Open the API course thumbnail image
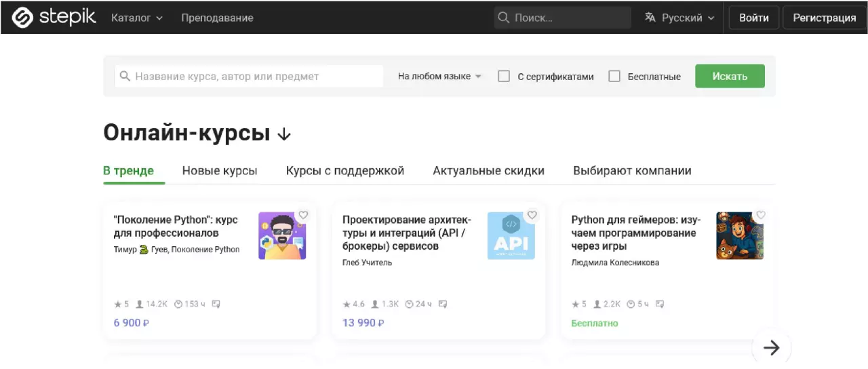Viewport: 868px width, 369px height. (511, 236)
